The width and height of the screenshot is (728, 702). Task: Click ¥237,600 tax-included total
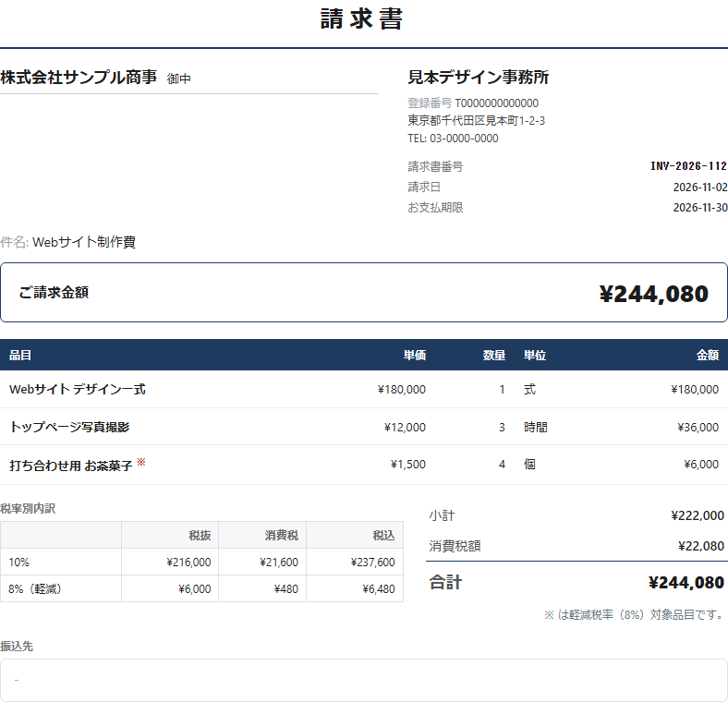(372, 563)
